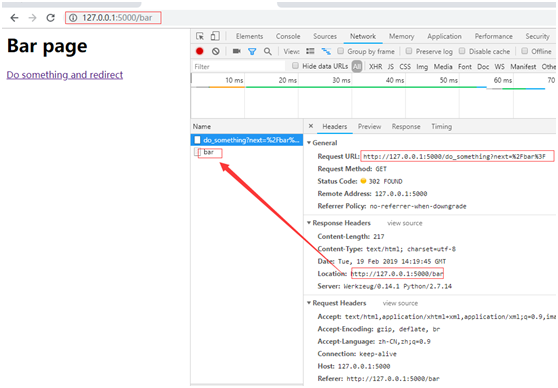The height and width of the screenshot is (388, 558).
Task: Switch to the Headers detail tab
Action: [335, 126]
